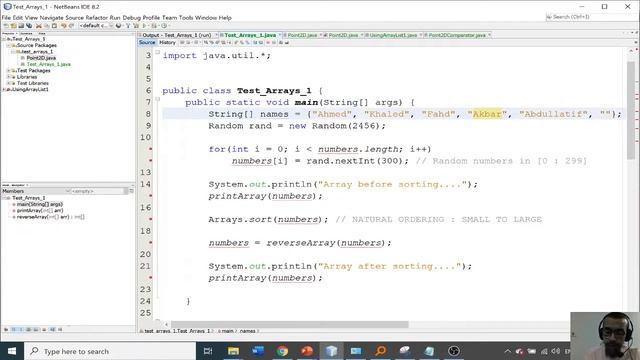Viewport: 640px width, 360px height.
Task: Switch to the UsingArrayList1.java tab
Action: pyautogui.click(x=393, y=35)
